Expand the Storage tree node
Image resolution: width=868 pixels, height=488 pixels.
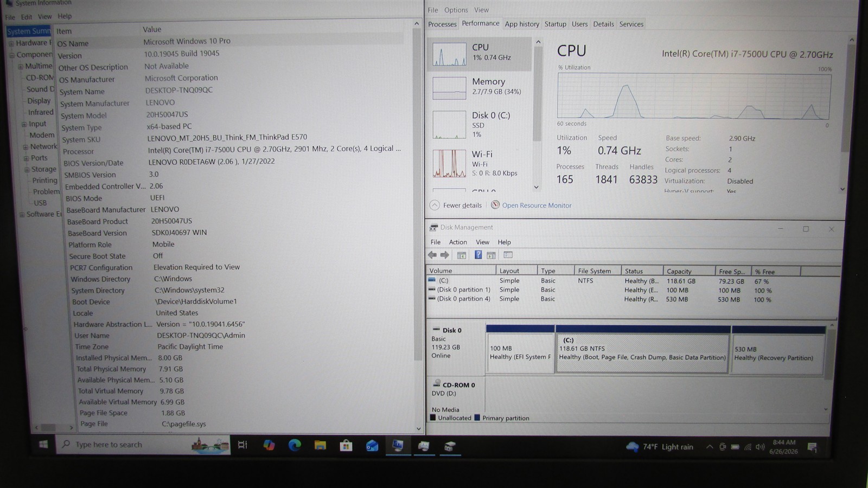coord(27,170)
